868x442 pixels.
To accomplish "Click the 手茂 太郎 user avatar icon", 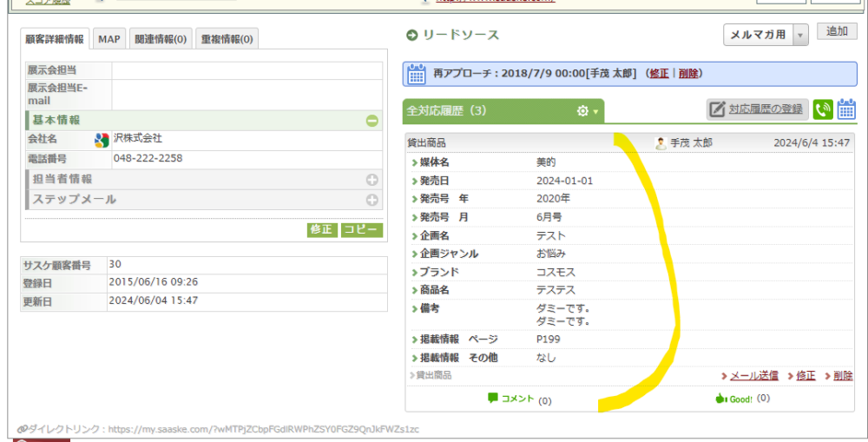I will [661, 142].
